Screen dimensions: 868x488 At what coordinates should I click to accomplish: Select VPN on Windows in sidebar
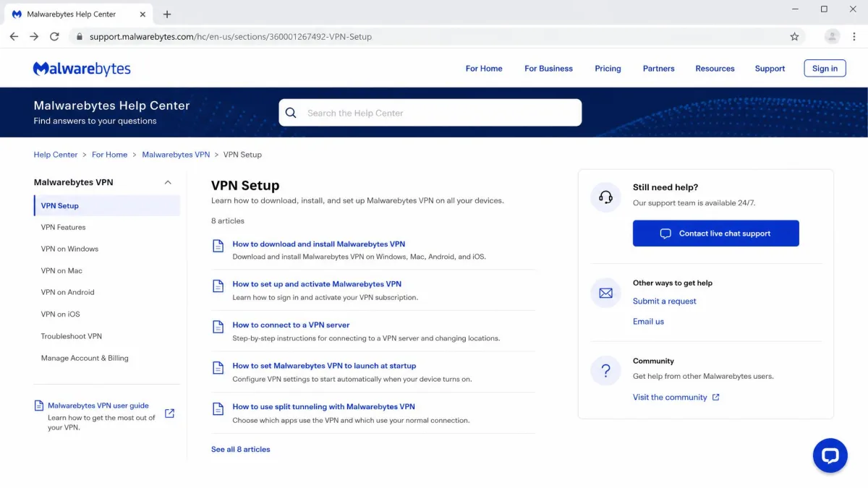69,249
